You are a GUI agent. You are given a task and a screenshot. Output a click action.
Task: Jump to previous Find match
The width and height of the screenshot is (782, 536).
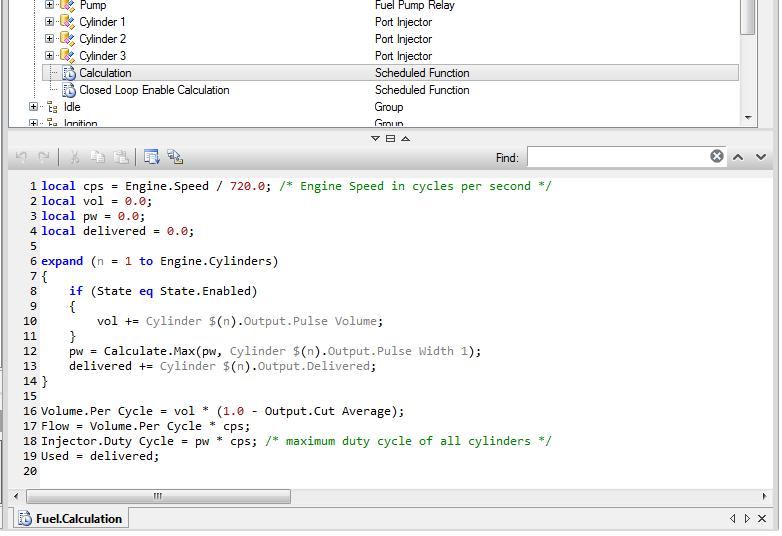[738, 157]
